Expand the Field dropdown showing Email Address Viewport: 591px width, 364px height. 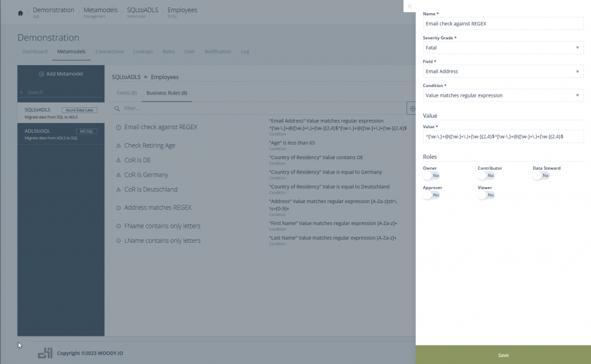click(503, 72)
